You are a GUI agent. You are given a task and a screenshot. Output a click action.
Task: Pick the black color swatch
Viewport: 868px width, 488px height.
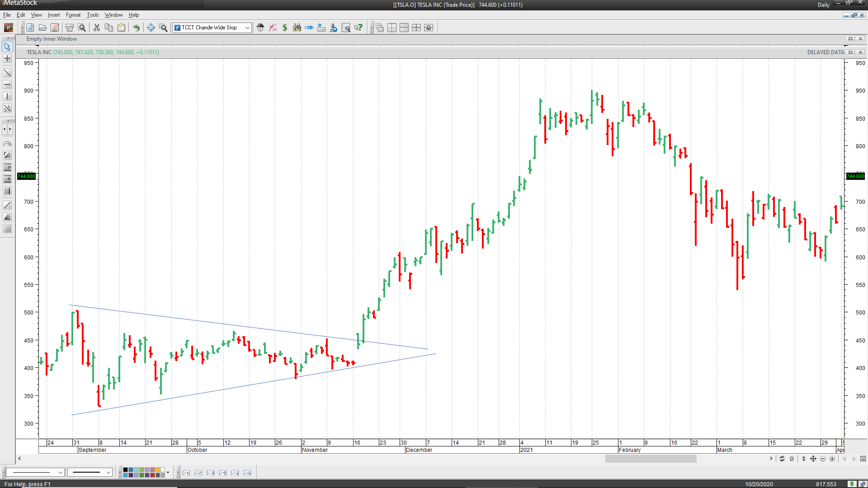pyautogui.click(x=126, y=470)
